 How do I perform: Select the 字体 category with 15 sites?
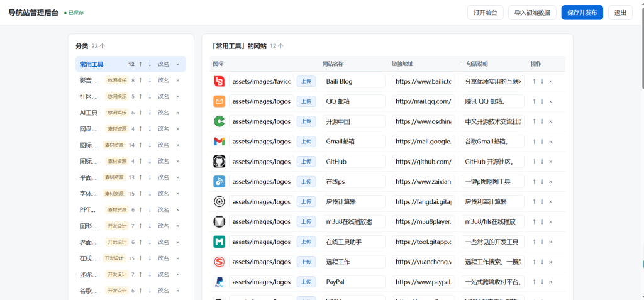131,194
